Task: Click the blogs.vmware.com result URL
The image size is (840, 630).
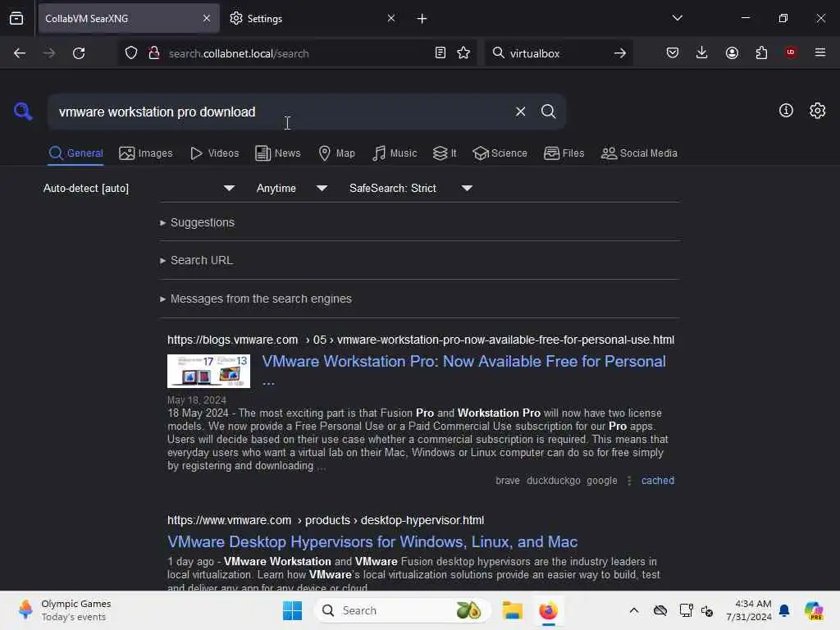Action: [x=421, y=340]
